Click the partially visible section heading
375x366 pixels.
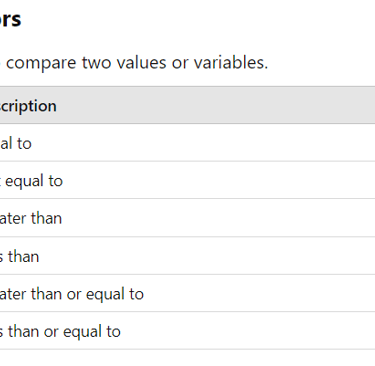click(10, 19)
